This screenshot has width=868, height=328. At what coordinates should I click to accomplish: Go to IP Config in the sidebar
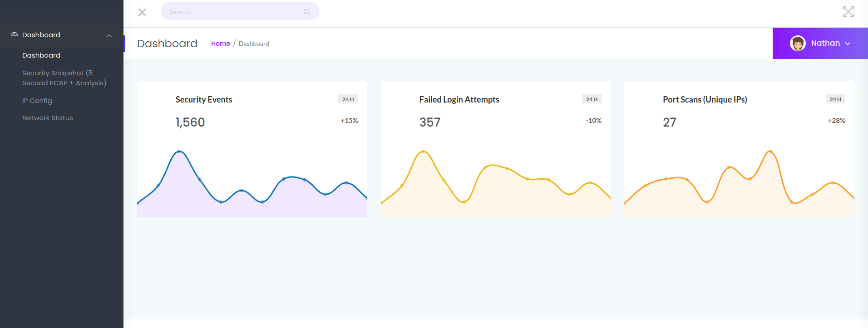37,101
